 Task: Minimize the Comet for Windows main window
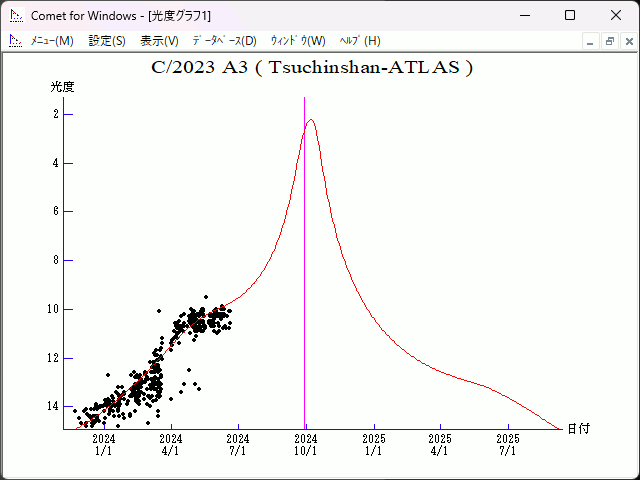[x=525, y=16]
